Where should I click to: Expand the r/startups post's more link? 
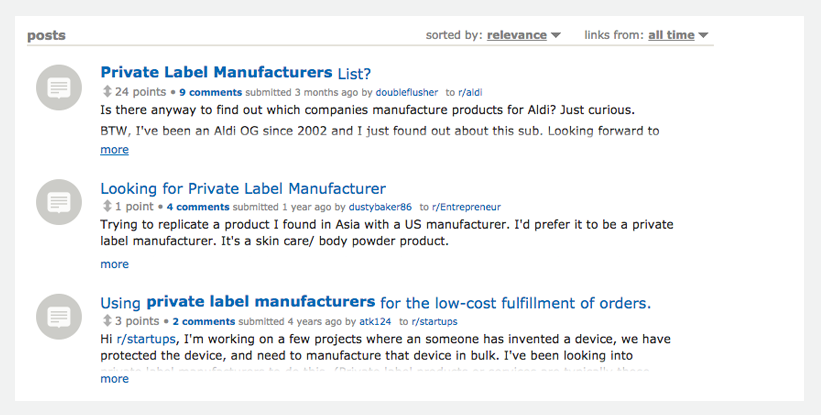114,379
